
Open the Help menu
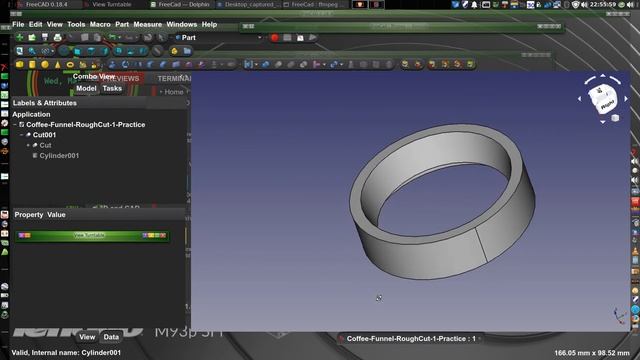coord(209,24)
